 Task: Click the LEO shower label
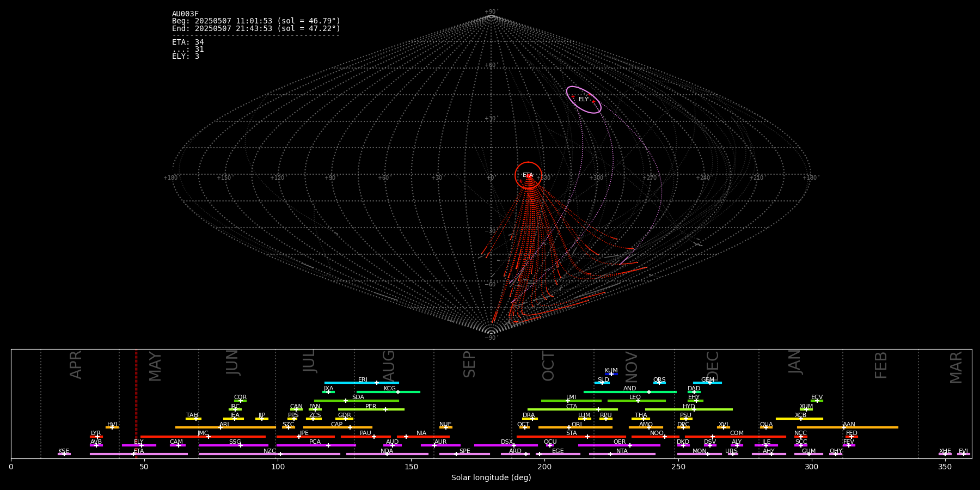(635, 397)
